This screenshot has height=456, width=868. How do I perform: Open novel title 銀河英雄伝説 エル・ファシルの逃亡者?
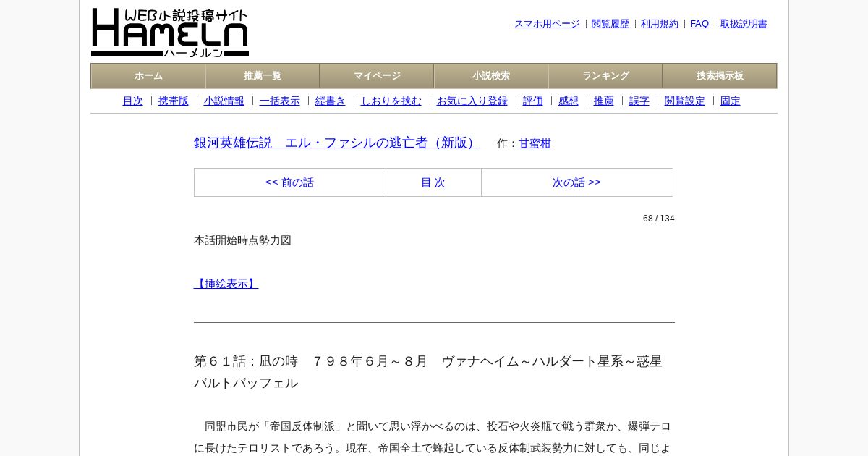click(x=336, y=143)
